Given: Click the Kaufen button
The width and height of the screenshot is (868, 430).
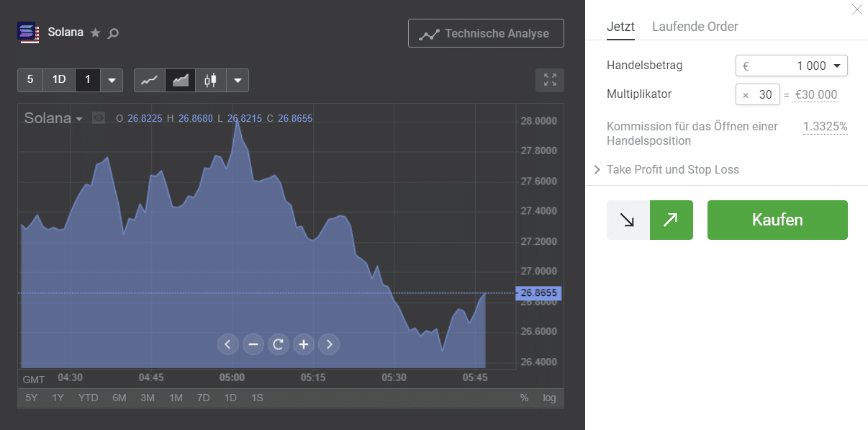Looking at the screenshot, I should coord(777,220).
